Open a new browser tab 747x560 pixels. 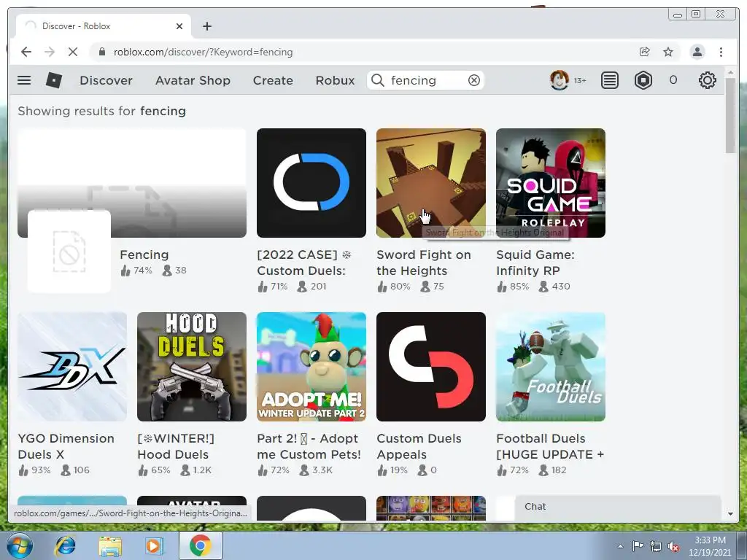click(x=206, y=26)
